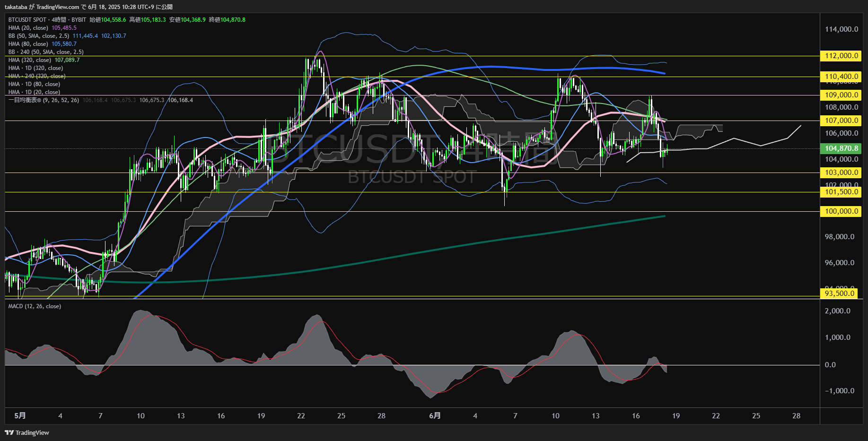Click the 106,000.0 price axis label
Screen dimensions: 868x441
click(x=842, y=133)
